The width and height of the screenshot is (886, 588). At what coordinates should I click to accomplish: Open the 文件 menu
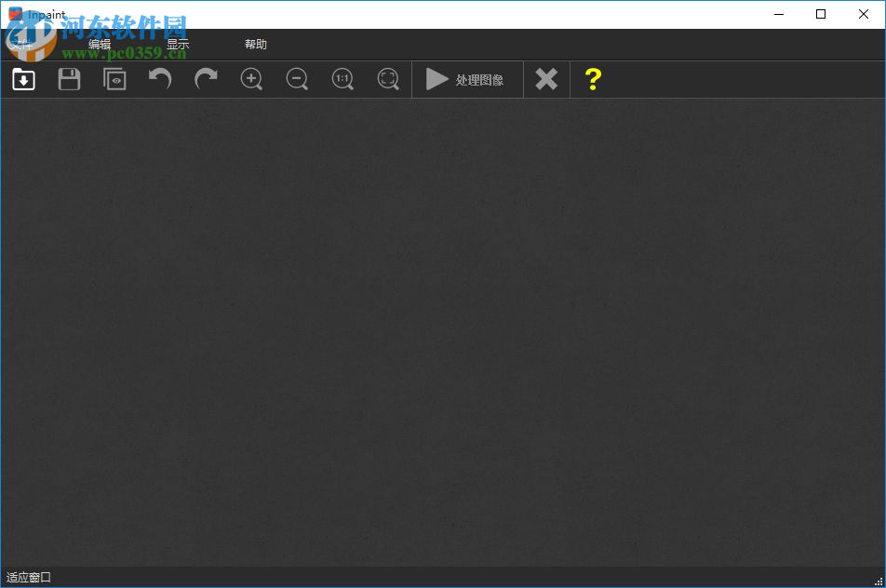coord(21,44)
